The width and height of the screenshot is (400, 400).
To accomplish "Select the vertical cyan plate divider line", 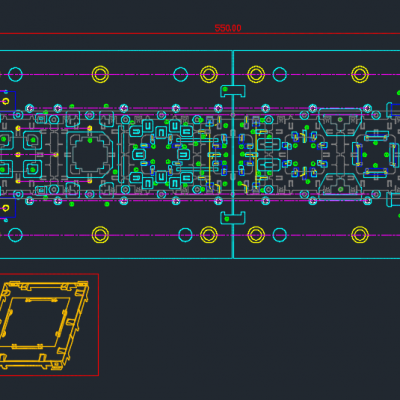I will point(233,154).
